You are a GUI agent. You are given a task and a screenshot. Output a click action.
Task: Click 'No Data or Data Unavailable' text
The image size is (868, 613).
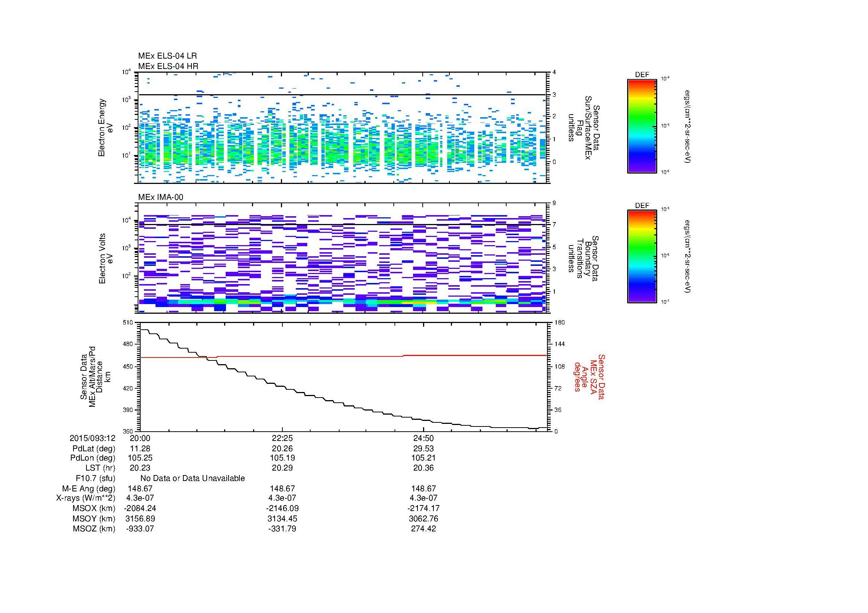[x=193, y=478]
